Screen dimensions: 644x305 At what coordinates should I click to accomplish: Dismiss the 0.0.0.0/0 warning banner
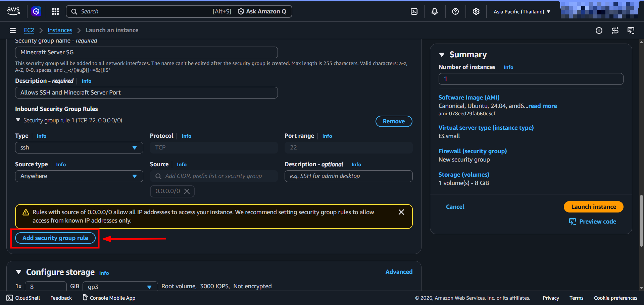pos(401,212)
